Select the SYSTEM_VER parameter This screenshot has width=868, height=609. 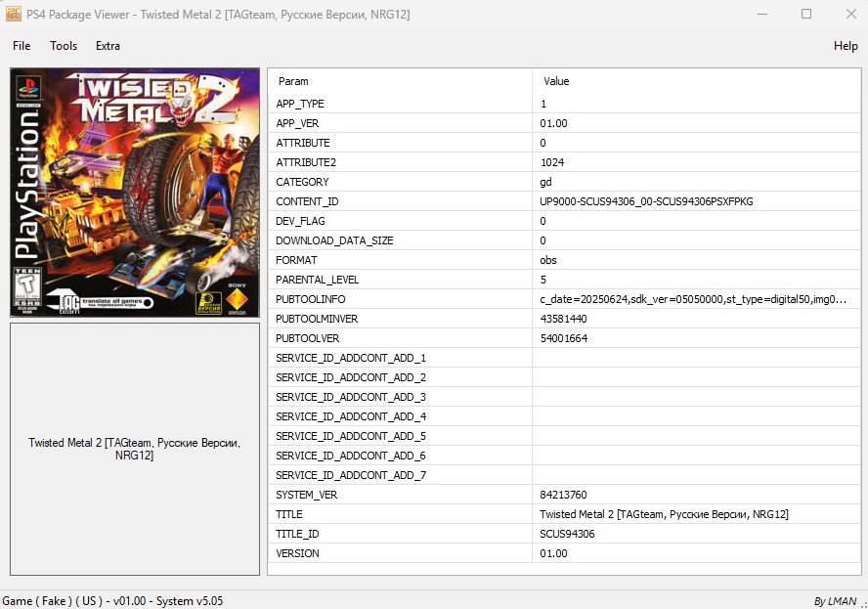307,495
